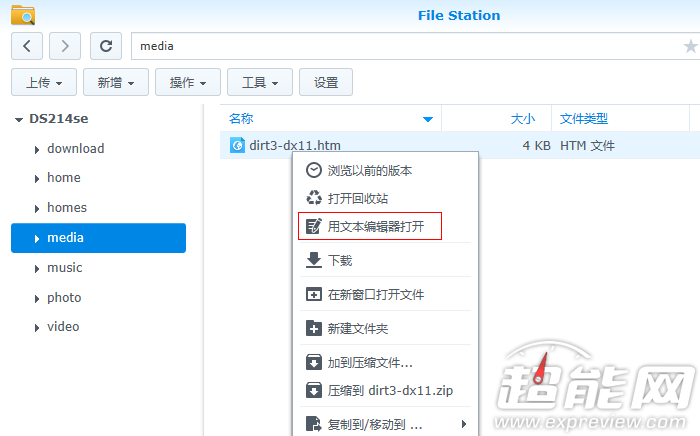This screenshot has width=700, height=436.
Task: Click the recycle icon beside 打开回收站
Action: (x=313, y=198)
